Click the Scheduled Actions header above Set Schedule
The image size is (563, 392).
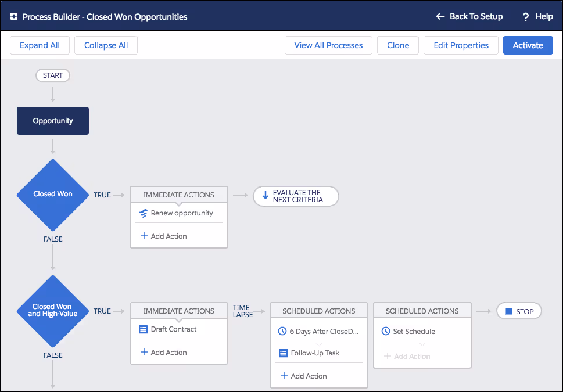(x=422, y=311)
